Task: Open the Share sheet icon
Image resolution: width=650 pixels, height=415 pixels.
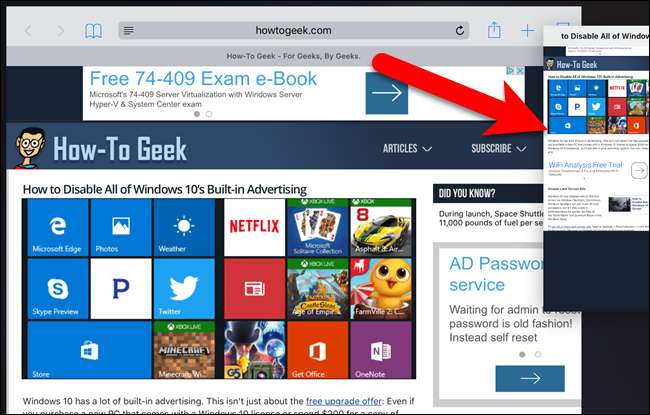Action: pyautogui.click(x=494, y=30)
